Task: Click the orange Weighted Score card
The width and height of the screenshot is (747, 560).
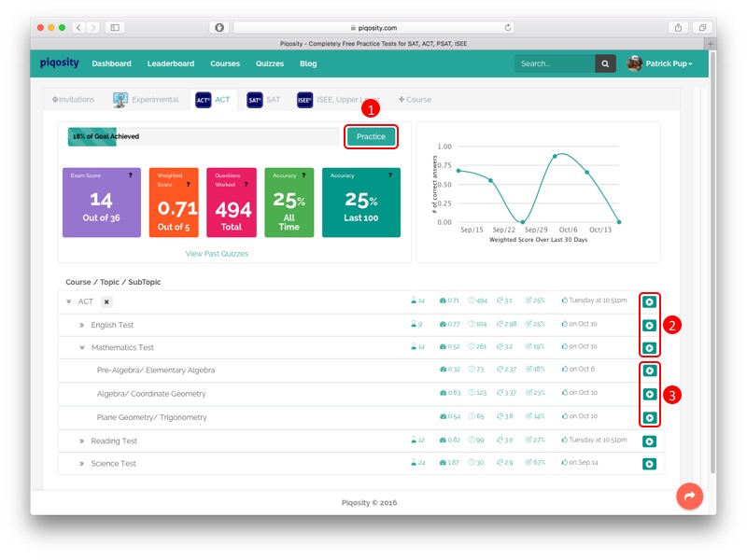Action: coord(174,203)
